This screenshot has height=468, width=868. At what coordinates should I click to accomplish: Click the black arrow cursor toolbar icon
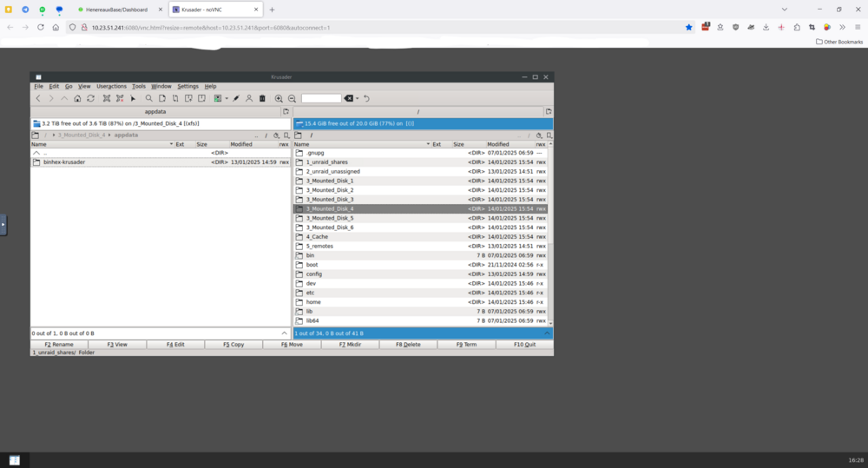133,99
